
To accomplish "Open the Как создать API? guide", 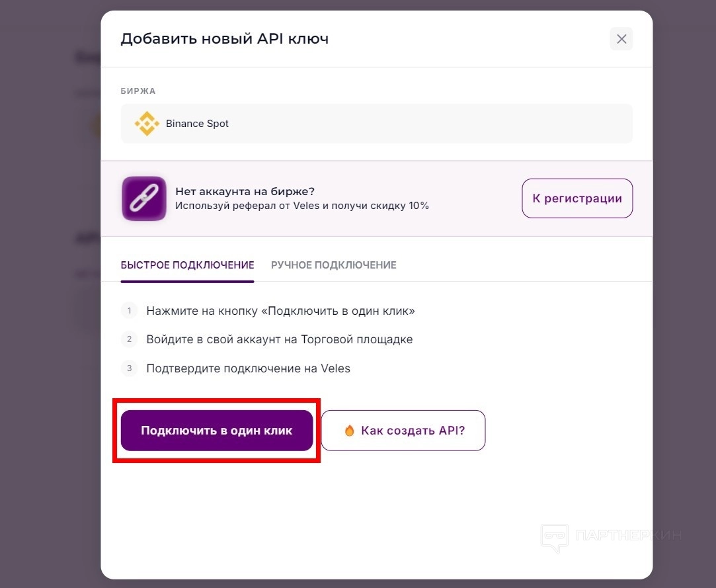I will (403, 431).
